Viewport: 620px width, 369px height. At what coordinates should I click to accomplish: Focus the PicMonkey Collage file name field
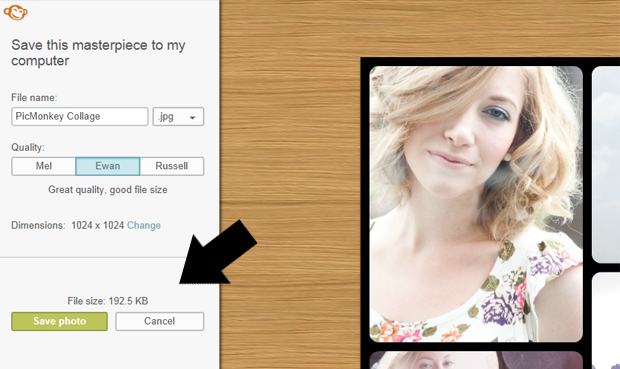tap(79, 117)
